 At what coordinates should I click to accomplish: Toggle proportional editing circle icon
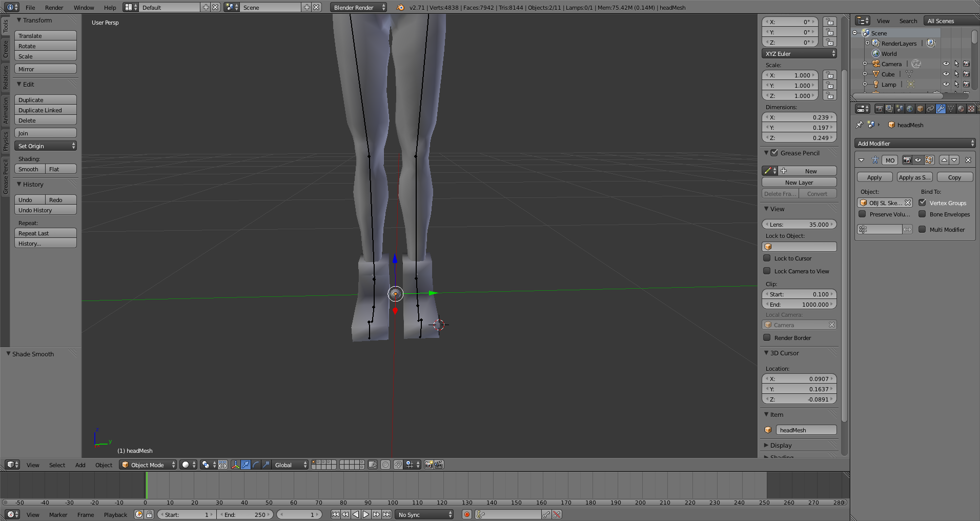click(385, 465)
